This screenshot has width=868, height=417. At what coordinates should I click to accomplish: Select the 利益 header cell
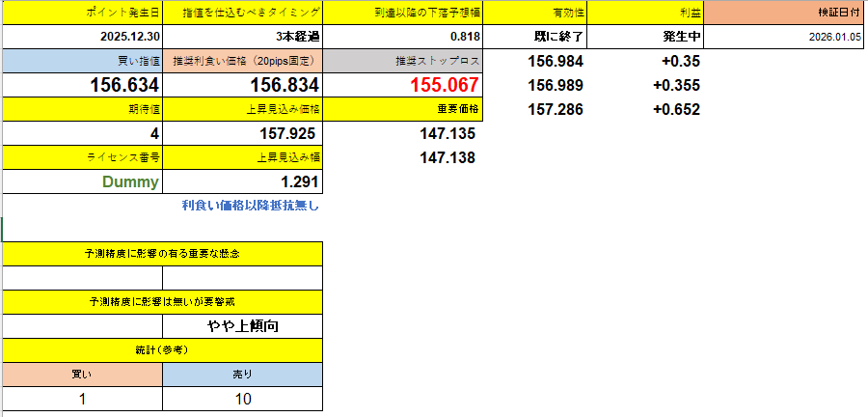pos(645,13)
